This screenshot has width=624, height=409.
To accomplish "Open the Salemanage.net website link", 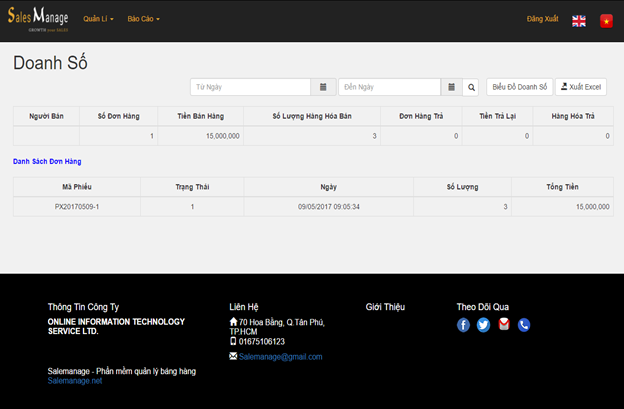I will click(75, 381).
